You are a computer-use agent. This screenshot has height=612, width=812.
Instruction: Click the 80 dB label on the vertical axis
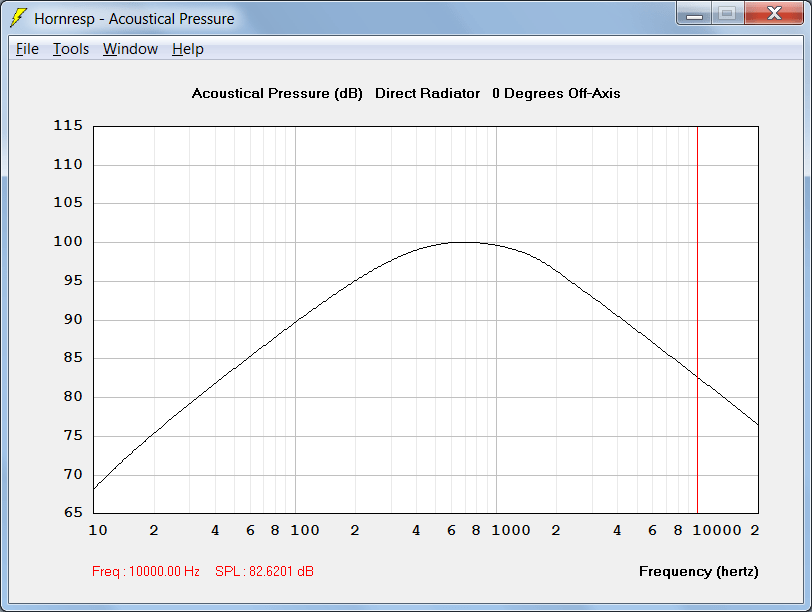pos(73,397)
